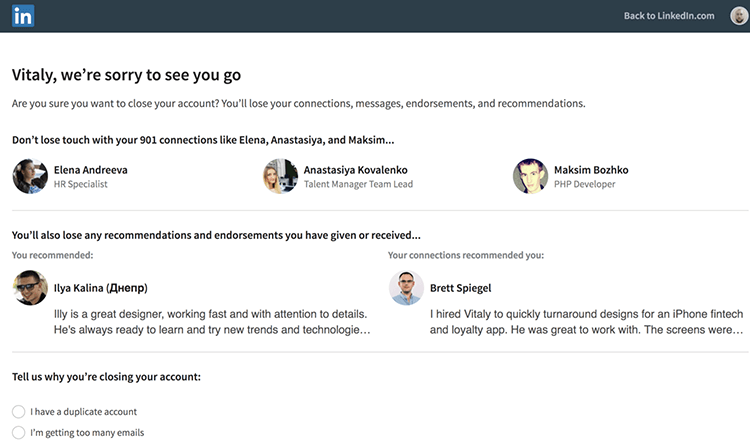Click Ilya Kalina's profile picture
The image size is (750, 445).
29,288
